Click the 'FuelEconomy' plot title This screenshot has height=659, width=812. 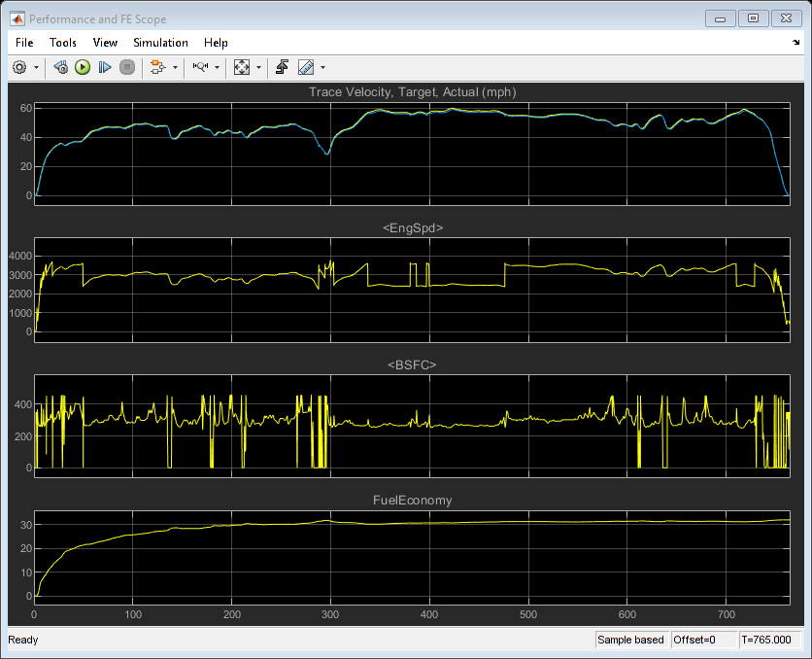(412, 500)
